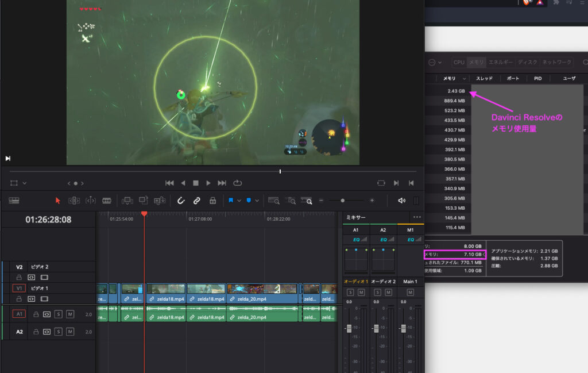
Task: Stop playback in the viewer
Action: [x=196, y=183]
